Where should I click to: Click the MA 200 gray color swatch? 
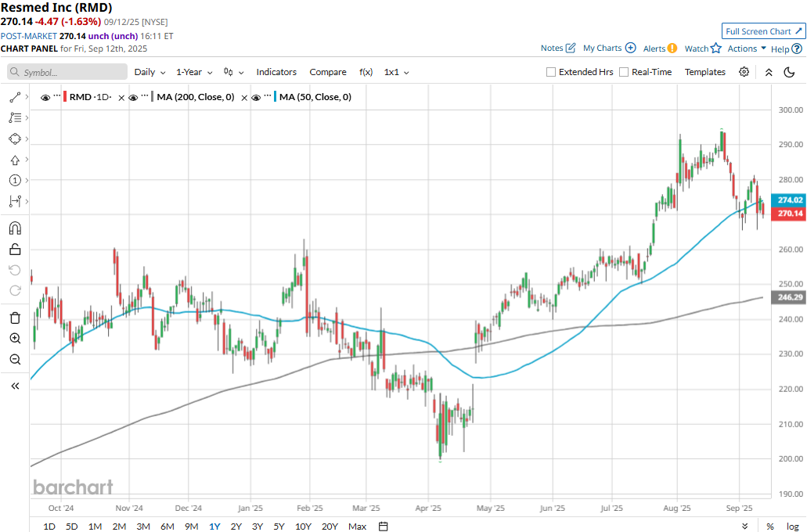pos(153,97)
